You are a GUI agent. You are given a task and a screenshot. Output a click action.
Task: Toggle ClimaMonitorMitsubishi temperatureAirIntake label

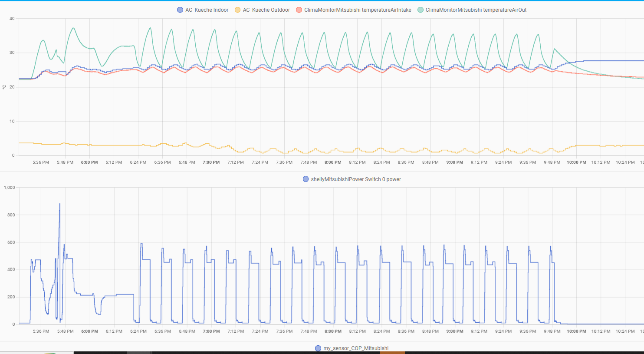coord(358,10)
